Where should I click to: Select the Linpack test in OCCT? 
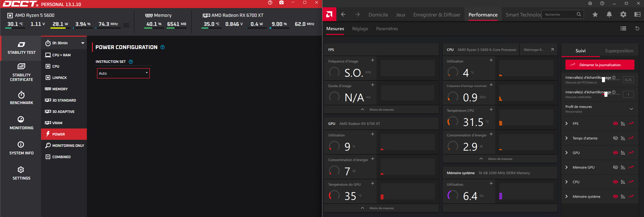64,78
